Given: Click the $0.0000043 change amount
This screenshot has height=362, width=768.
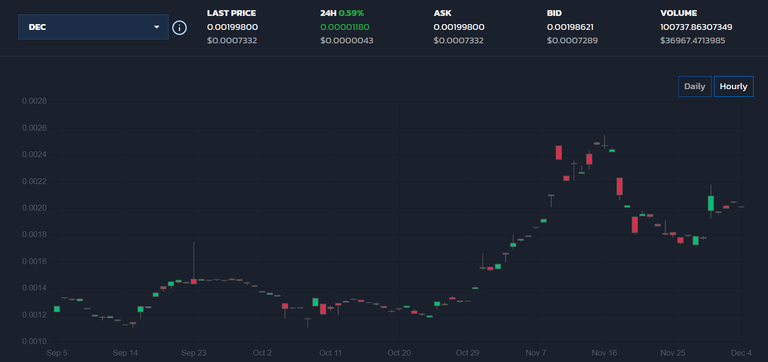Looking at the screenshot, I should pyautogui.click(x=347, y=41).
